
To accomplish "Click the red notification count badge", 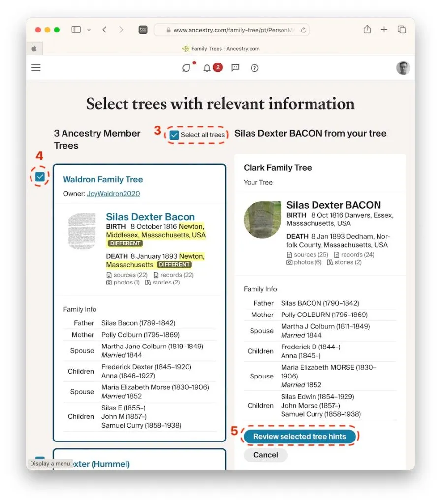I will tap(218, 67).
